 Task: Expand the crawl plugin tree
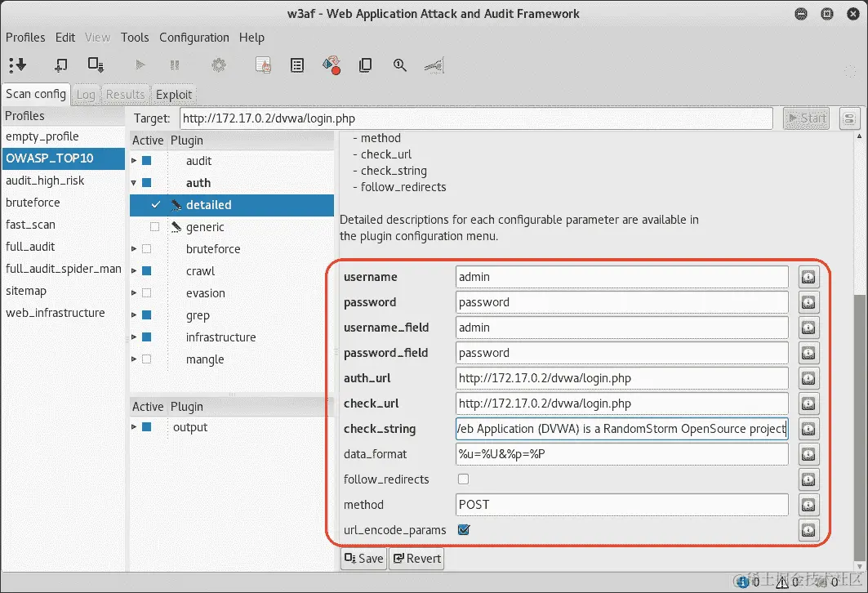click(134, 270)
